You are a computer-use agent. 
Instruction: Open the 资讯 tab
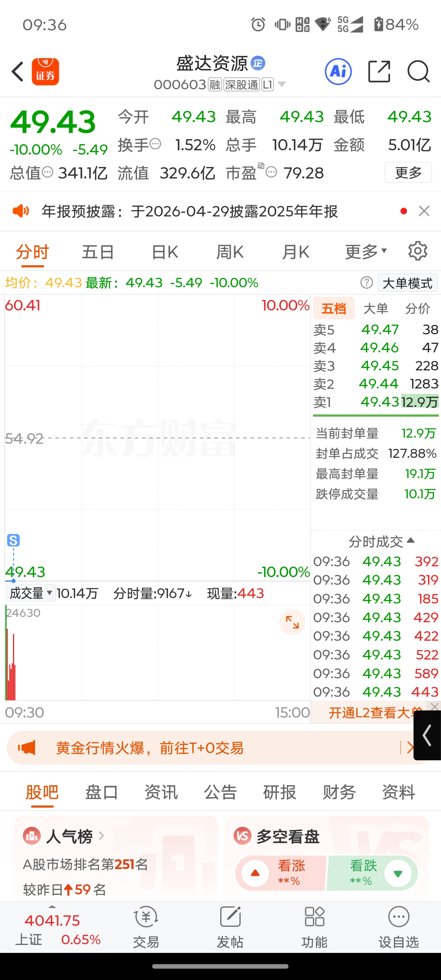point(161,792)
